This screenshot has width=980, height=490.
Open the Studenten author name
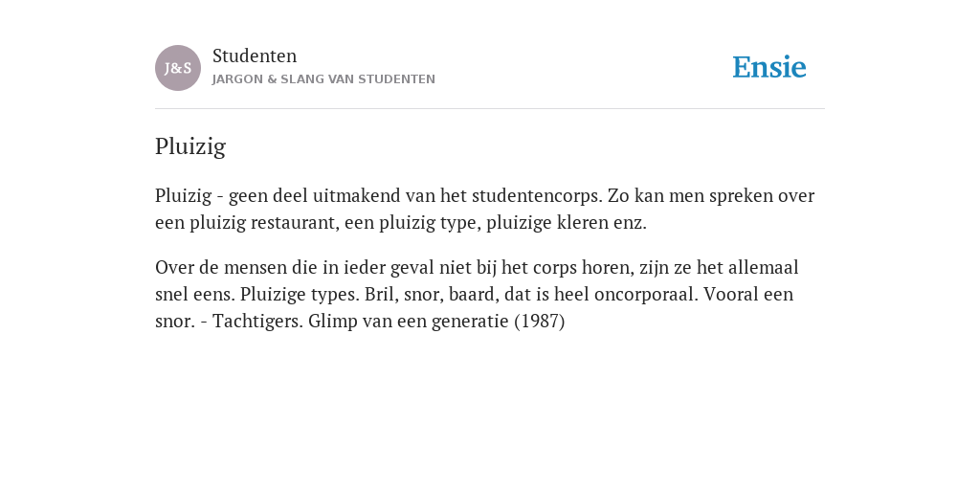tap(255, 56)
